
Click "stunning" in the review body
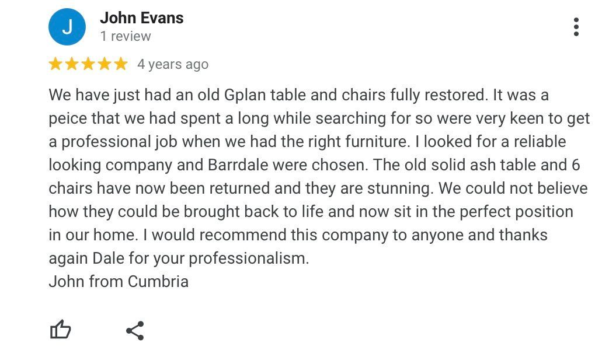pos(396,188)
